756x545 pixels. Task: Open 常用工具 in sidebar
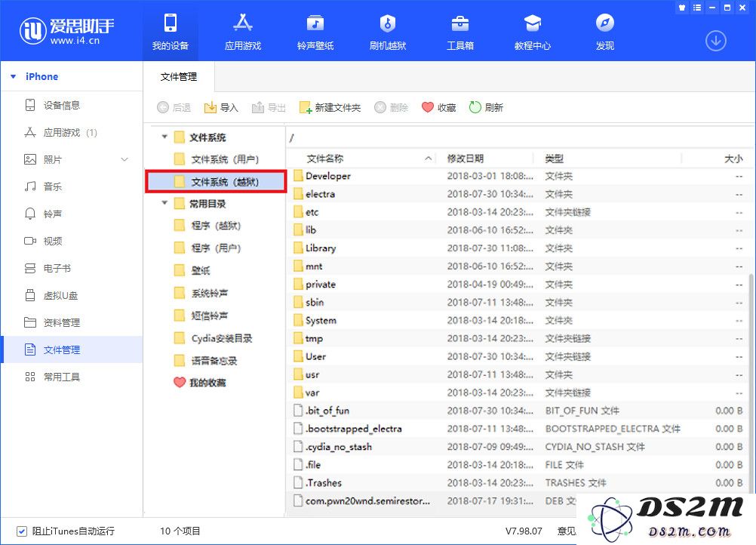pos(72,377)
